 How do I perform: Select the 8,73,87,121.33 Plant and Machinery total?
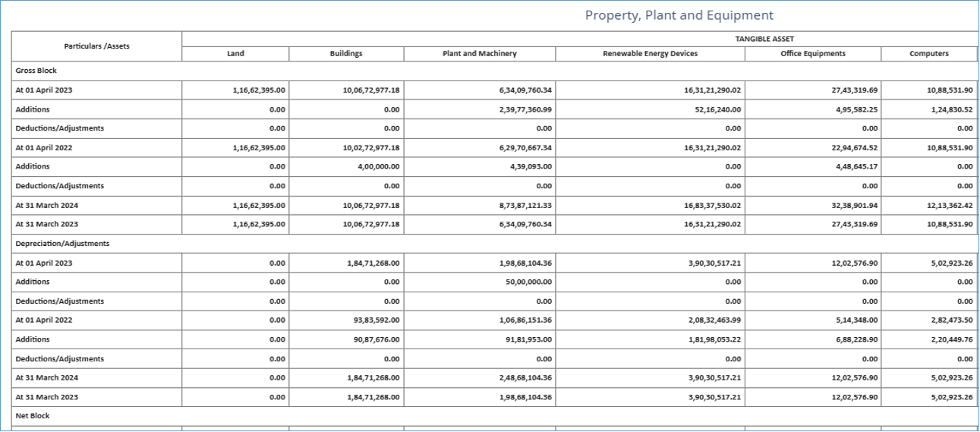coord(516,205)
